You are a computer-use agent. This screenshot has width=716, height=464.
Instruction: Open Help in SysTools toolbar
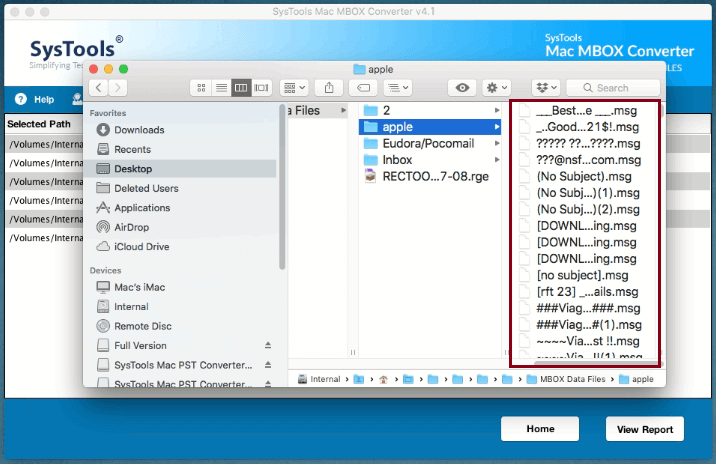pyautogui.click(x=35, y=99)
